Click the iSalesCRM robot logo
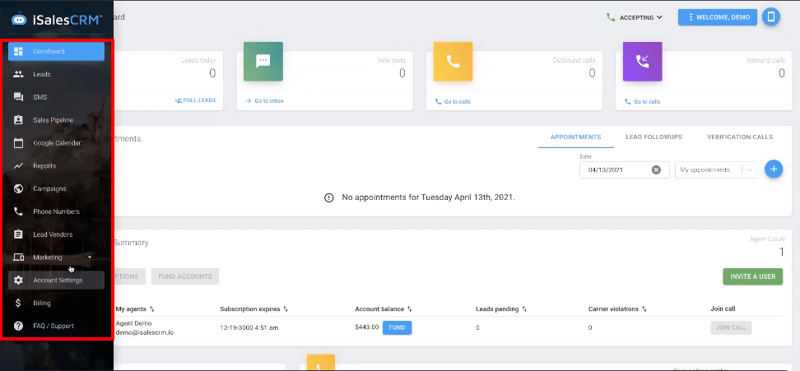Screen dimensions: 800x371 click(x=19, y=19)
